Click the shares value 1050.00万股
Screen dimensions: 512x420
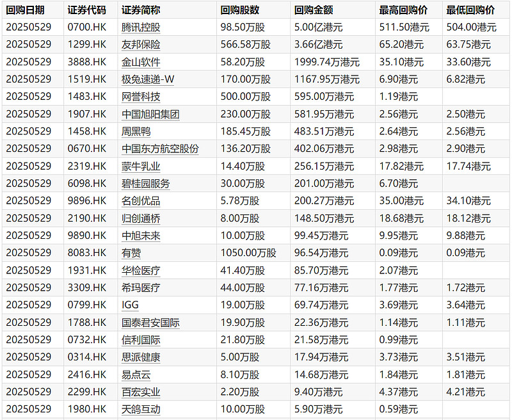click(248, 253)
